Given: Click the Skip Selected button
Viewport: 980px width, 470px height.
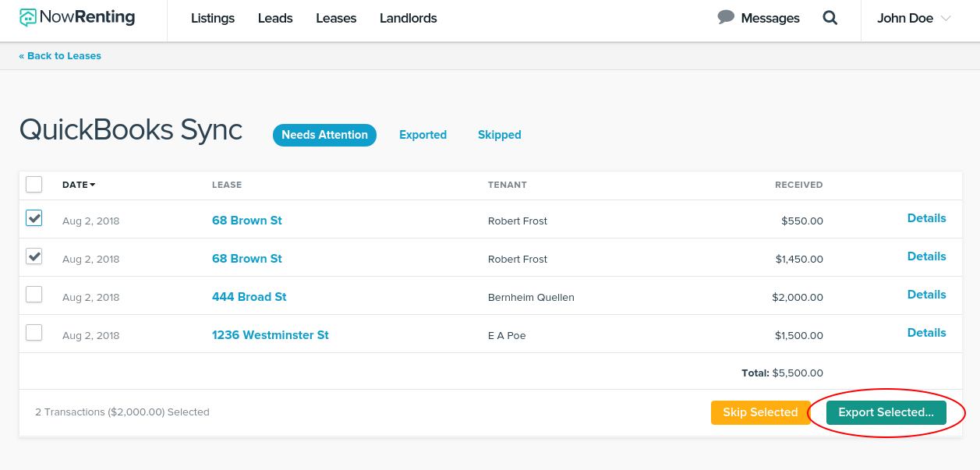Looking at the screenshot, I should click(760, 412).
